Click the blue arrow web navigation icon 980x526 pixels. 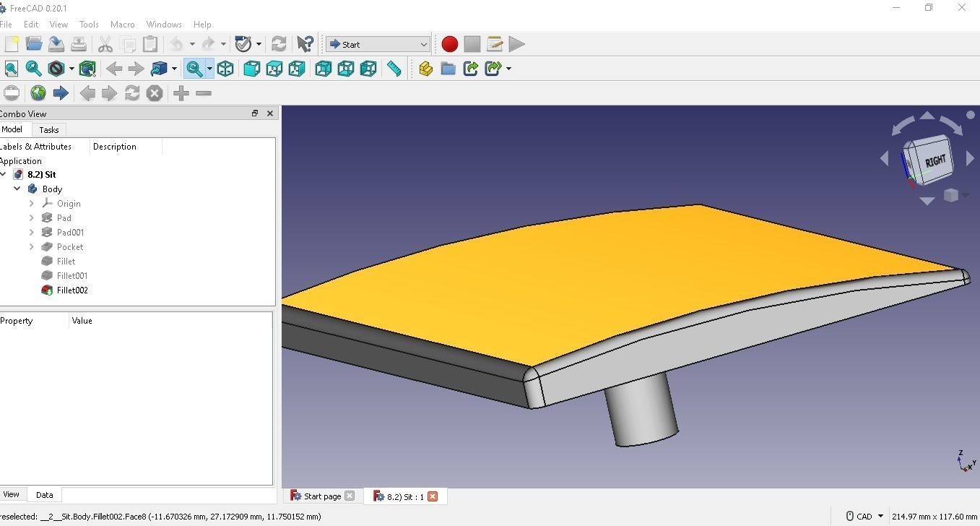pos(60,93)
